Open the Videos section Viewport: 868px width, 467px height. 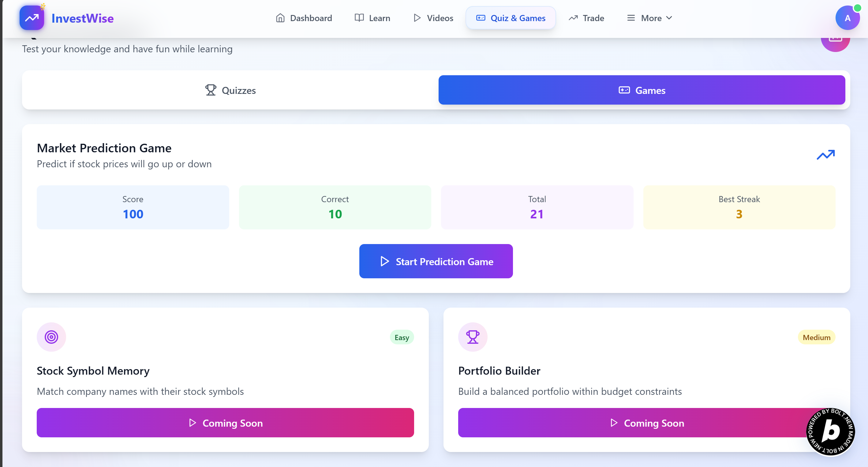coord(433,18)
